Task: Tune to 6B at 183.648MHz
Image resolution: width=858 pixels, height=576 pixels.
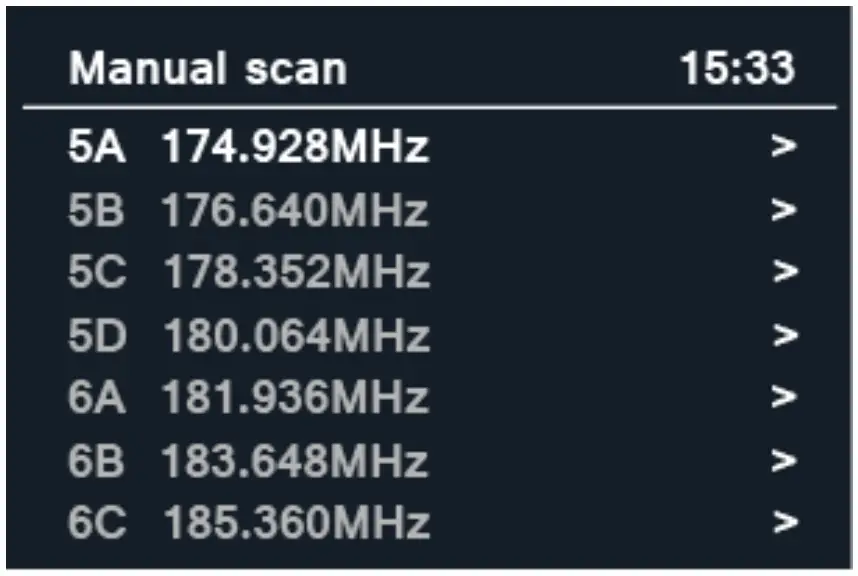Action: click(300, 458)
